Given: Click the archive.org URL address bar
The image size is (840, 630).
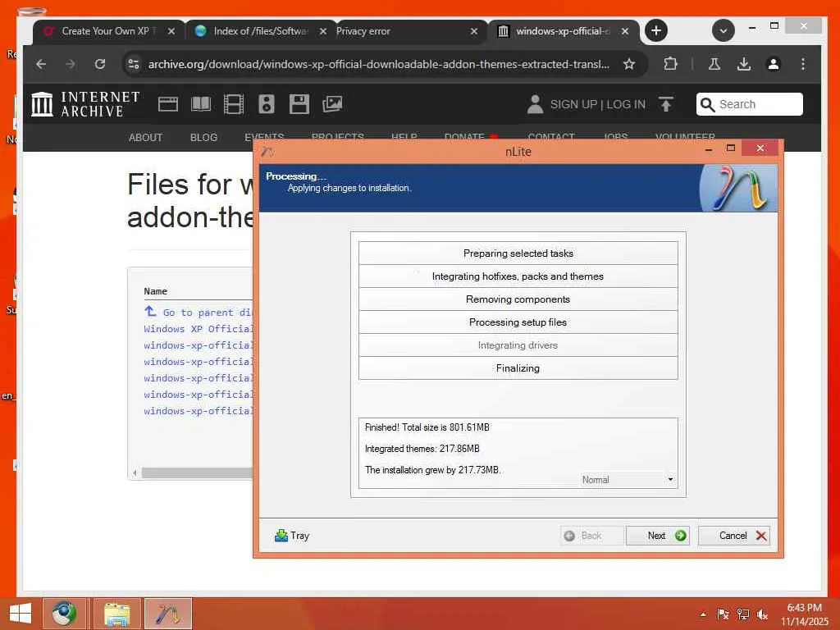Looking at the screenshot, I should (x=379, y=64).
